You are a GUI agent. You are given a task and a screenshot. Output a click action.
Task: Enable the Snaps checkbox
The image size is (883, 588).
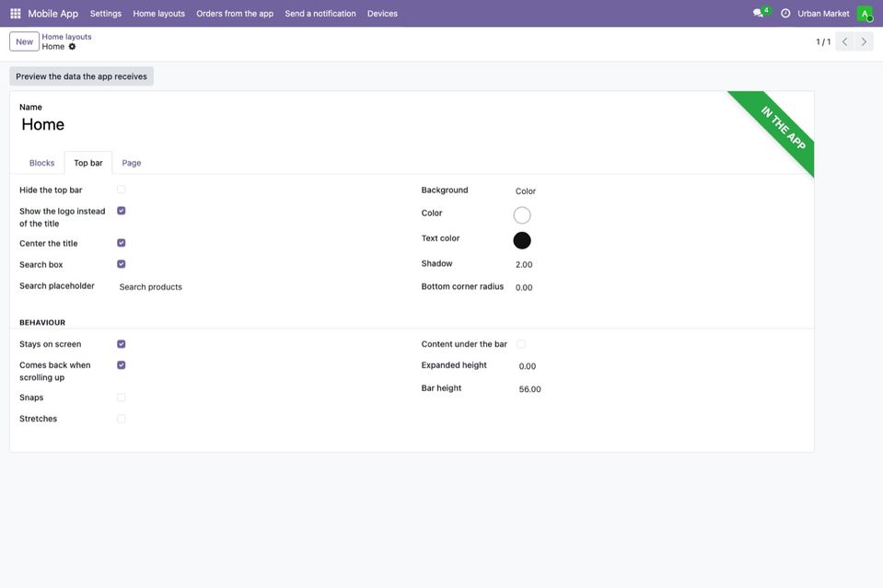pyautogui.click(x=121, y=398)
